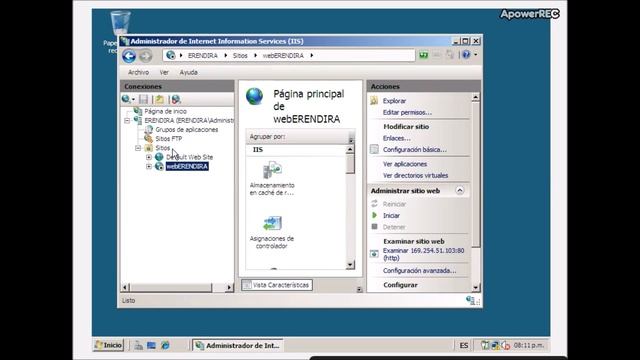The width and height of the screenshot is (640, 360).
Task: Click the ES language indicator
Action: point(464,346)
